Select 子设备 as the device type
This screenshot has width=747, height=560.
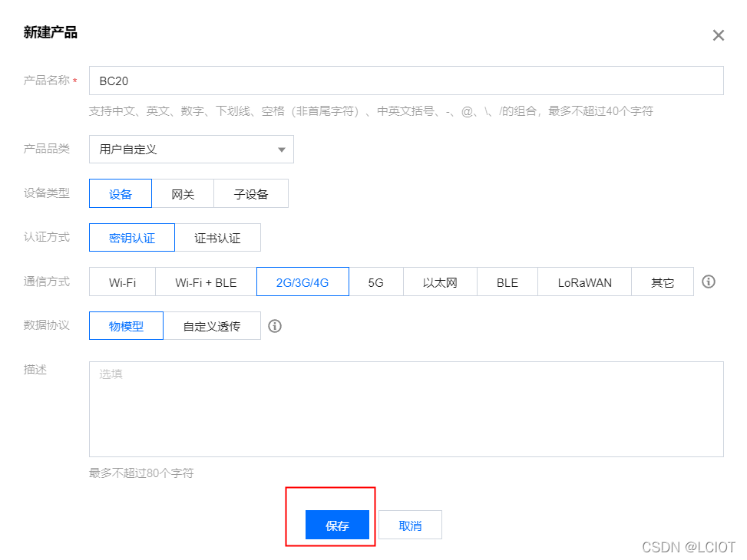251,193
